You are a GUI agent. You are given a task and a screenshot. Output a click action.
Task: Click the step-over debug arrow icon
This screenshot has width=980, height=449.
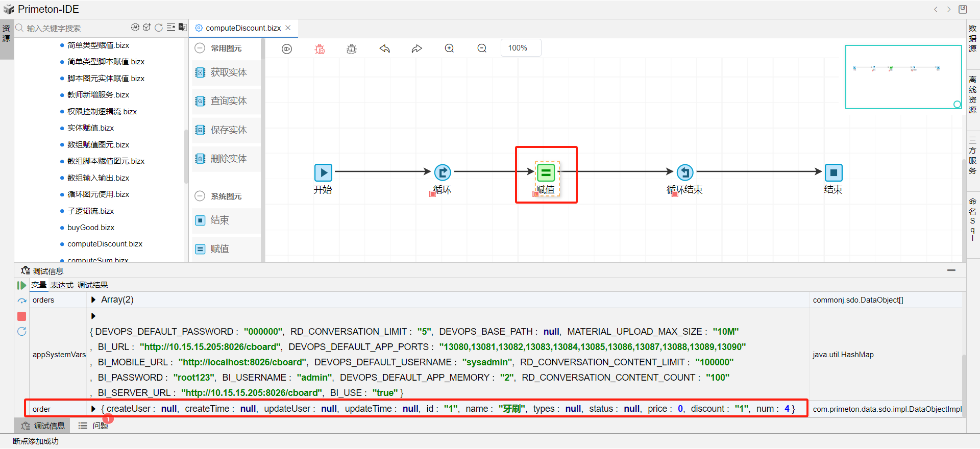click(x=21, y=301)
